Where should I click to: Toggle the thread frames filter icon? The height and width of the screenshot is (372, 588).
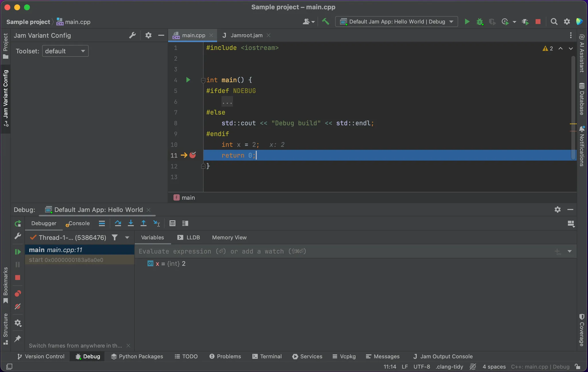[x=115, y=237]
